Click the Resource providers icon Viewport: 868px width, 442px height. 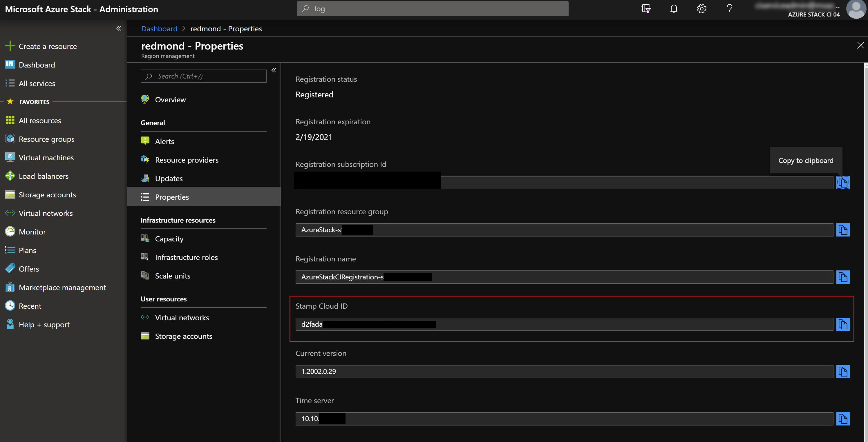point(146,159)
